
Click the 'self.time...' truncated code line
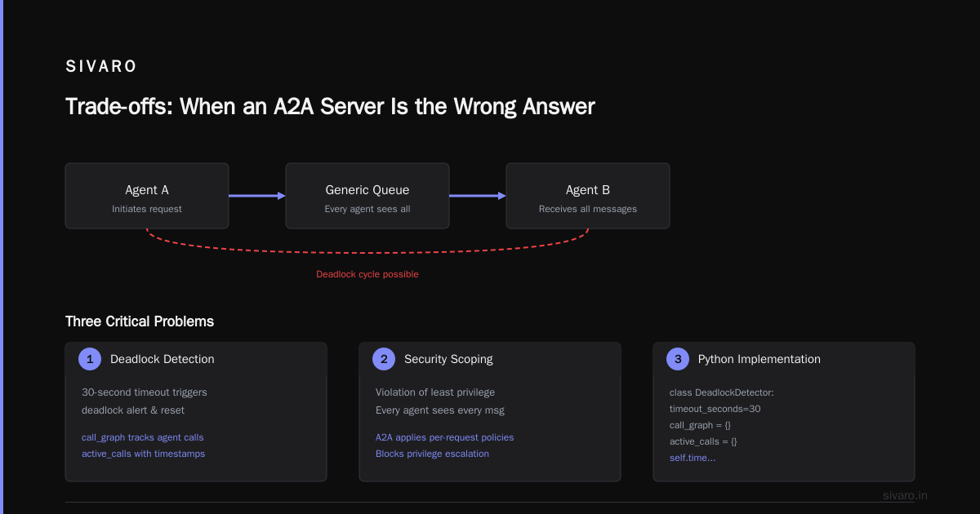(693, 458)
